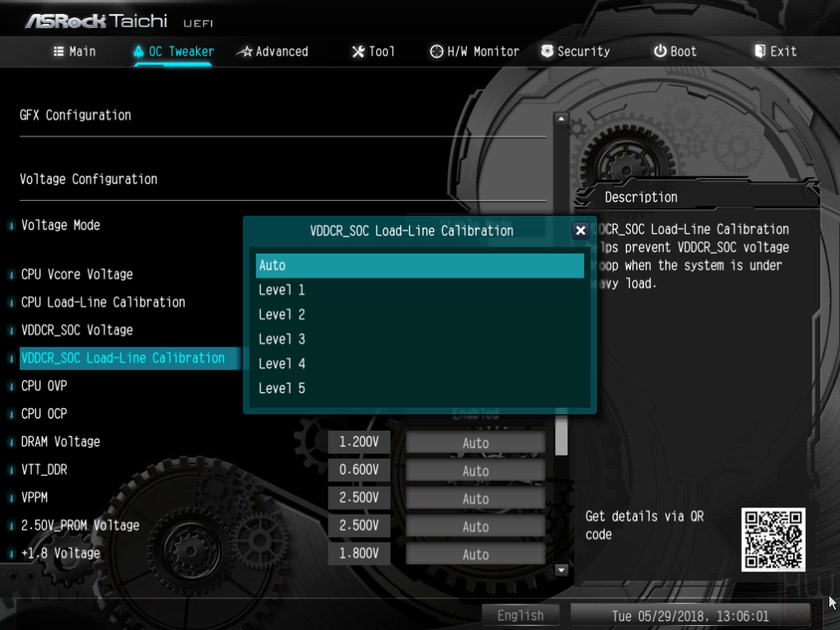The image size is (840, 630).
Task: Click the Security shield icon
Action: [547, 51]
